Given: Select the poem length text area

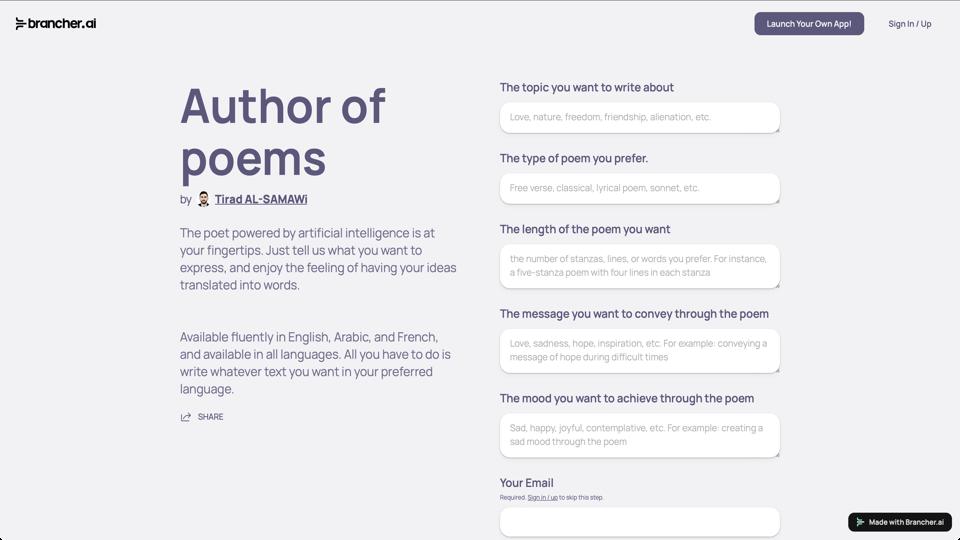Looking at the screenshot, I should point(639,265).
